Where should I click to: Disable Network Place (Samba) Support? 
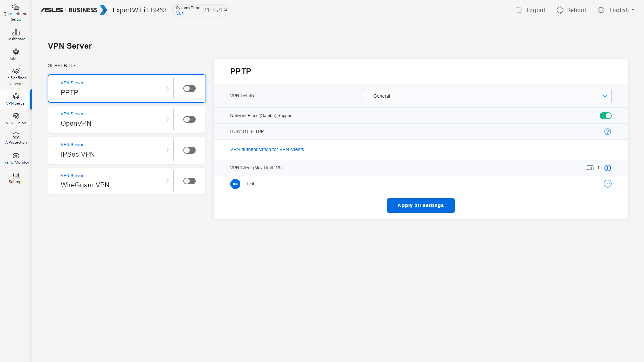[605, 116]
